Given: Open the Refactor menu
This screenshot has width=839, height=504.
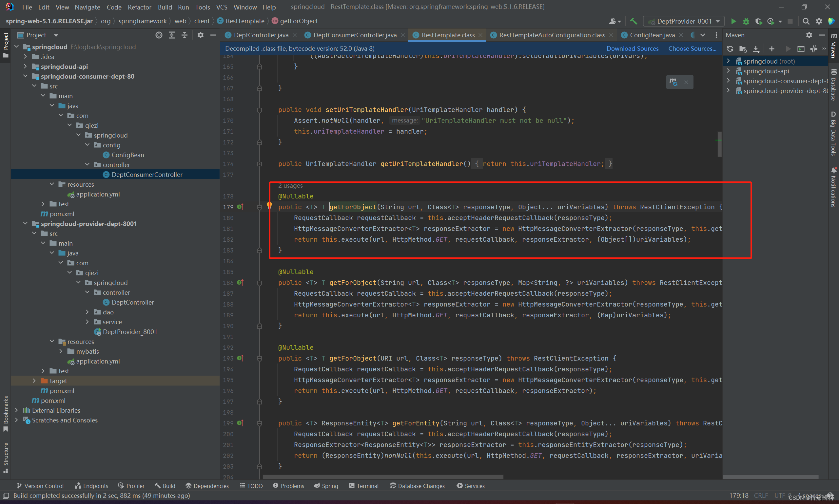Looking at the screenshot, I should [139, 7].
